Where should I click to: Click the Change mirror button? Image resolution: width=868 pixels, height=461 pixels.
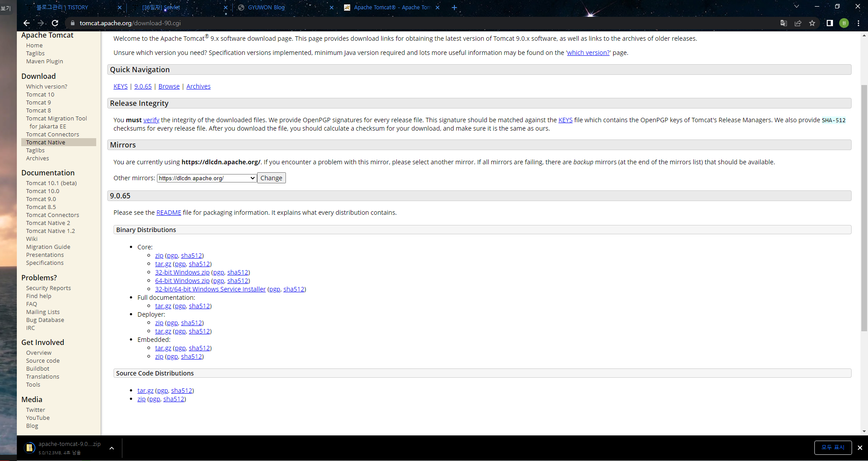point(271,178)
